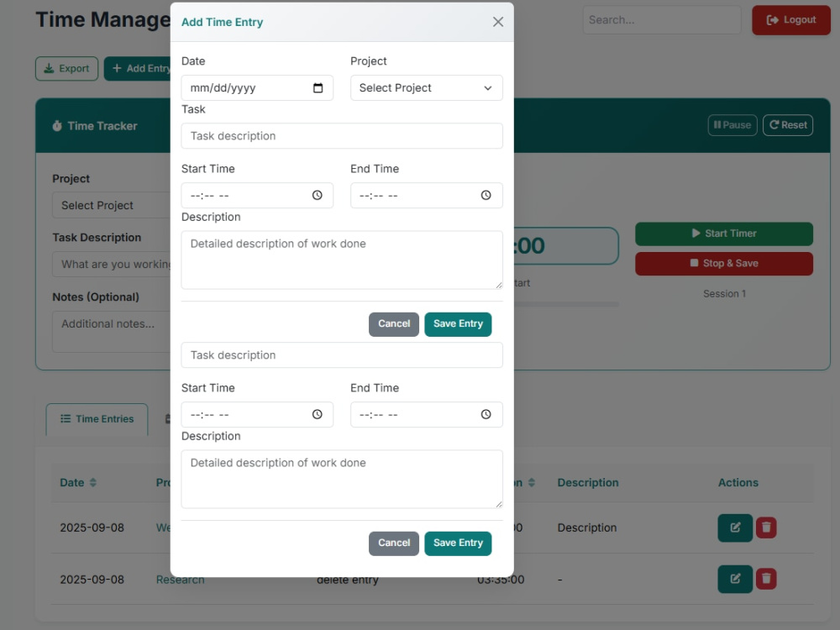Click the Stop & Save button
Viewport: 840px width, 630px height.
point(724,264)
